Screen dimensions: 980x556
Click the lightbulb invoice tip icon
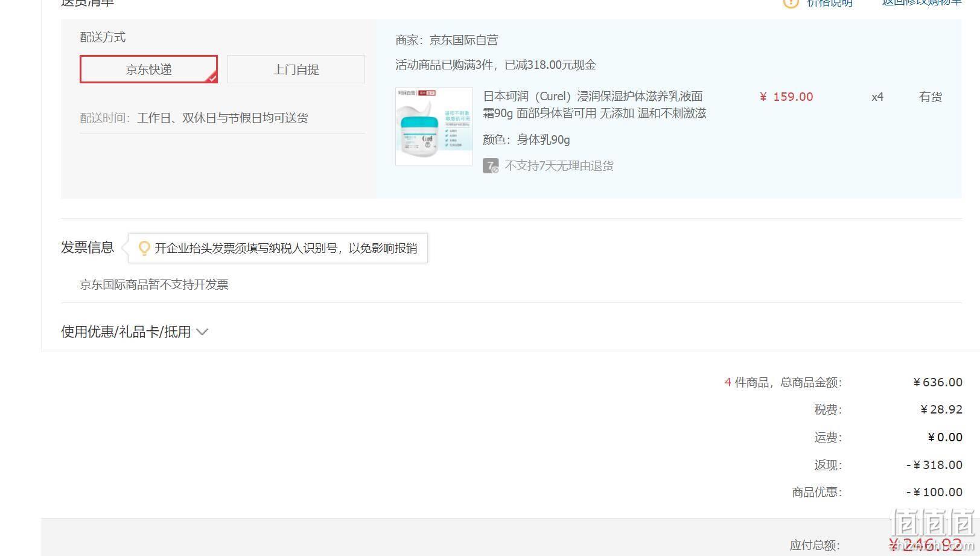tap(144, 248)
